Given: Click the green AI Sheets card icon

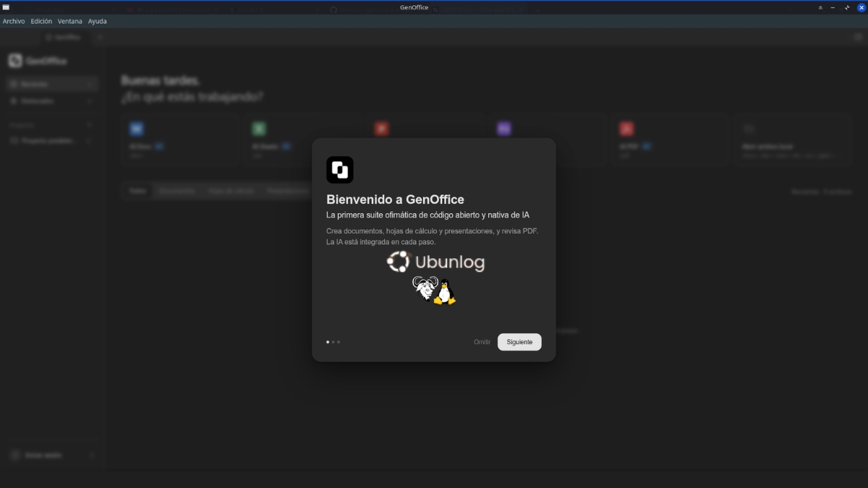Looking at the screenshot, I should pyautogui.click(x=259, y=129).
